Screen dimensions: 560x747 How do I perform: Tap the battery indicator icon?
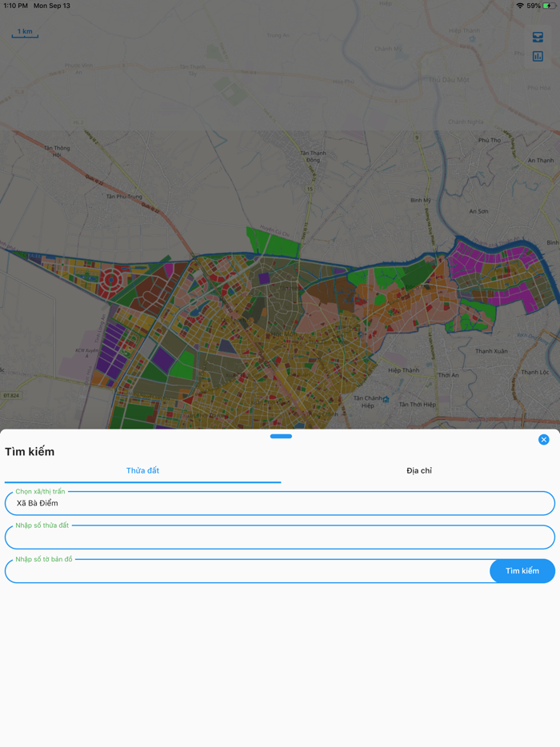pos(549,6)
